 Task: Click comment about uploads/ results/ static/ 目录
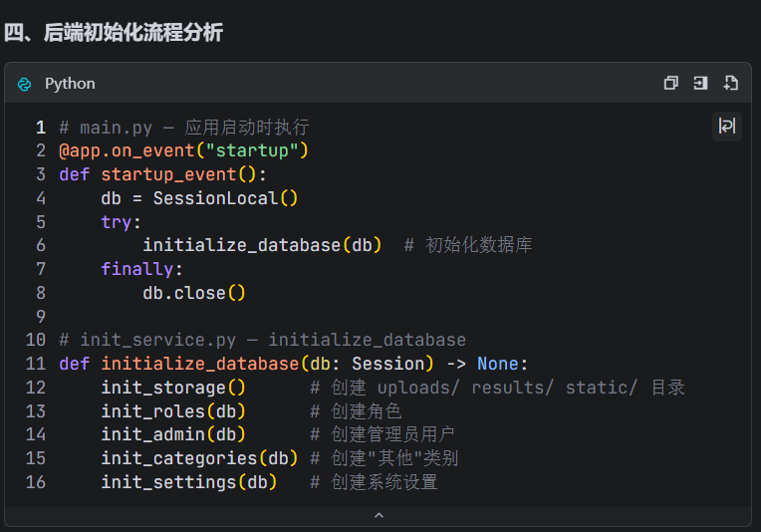point(497,388)
